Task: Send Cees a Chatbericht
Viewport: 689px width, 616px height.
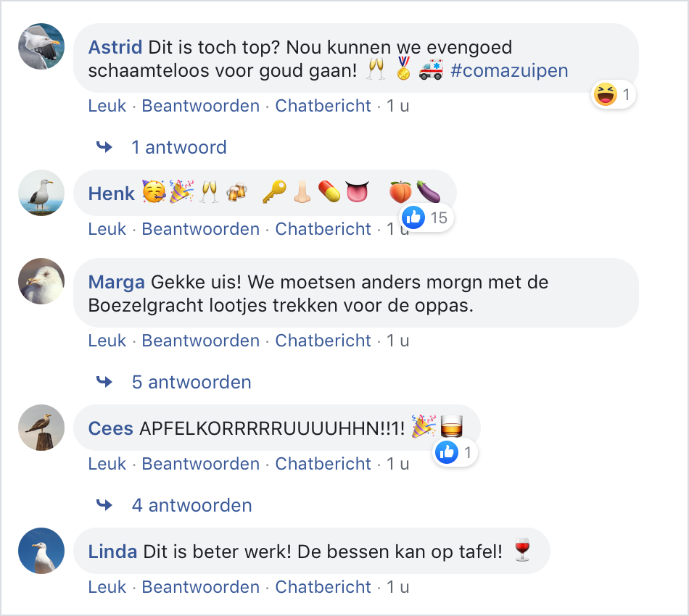Action: [323, 464]
